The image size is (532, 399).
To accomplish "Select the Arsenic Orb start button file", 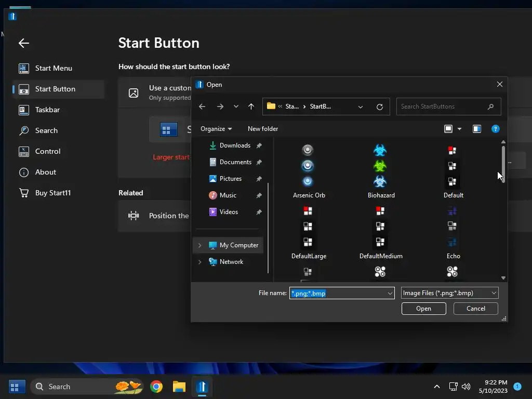I will point(309,171).
